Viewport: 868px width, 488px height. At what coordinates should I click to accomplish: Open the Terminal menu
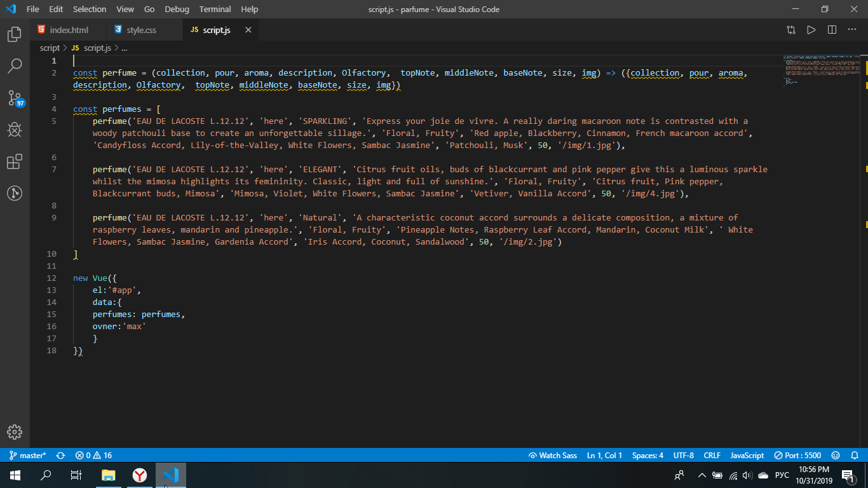point(215,10)
